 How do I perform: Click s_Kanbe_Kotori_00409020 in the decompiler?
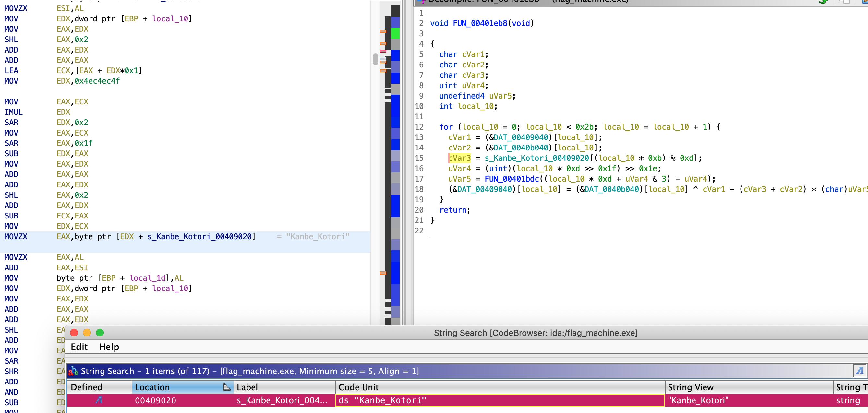click(537, 158)
